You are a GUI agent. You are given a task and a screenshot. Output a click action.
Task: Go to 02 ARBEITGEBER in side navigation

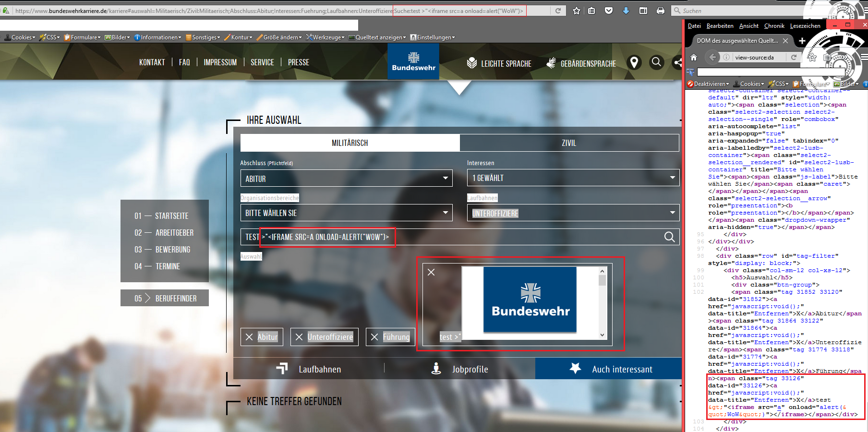pos(165,233)
